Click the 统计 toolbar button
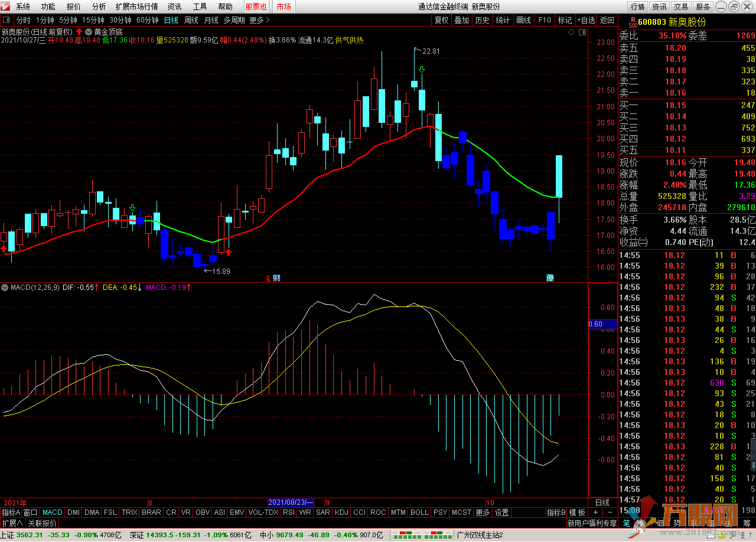 click(503, 20)
